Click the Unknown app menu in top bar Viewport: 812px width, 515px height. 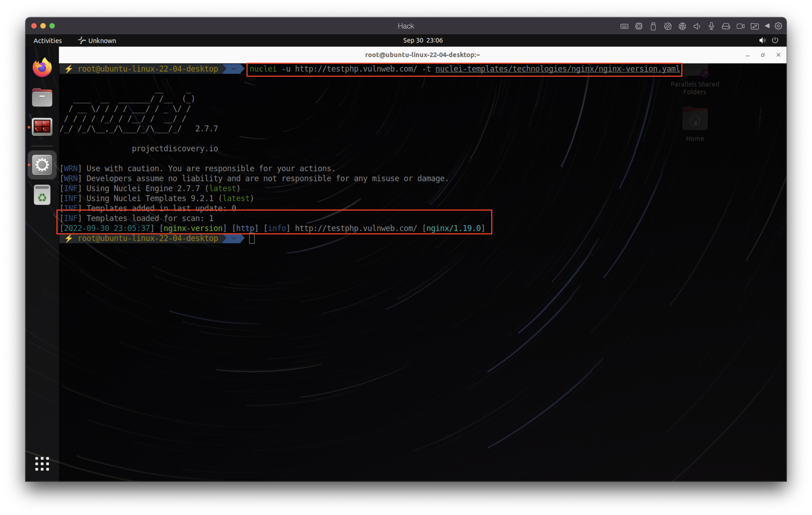[97, 41]
